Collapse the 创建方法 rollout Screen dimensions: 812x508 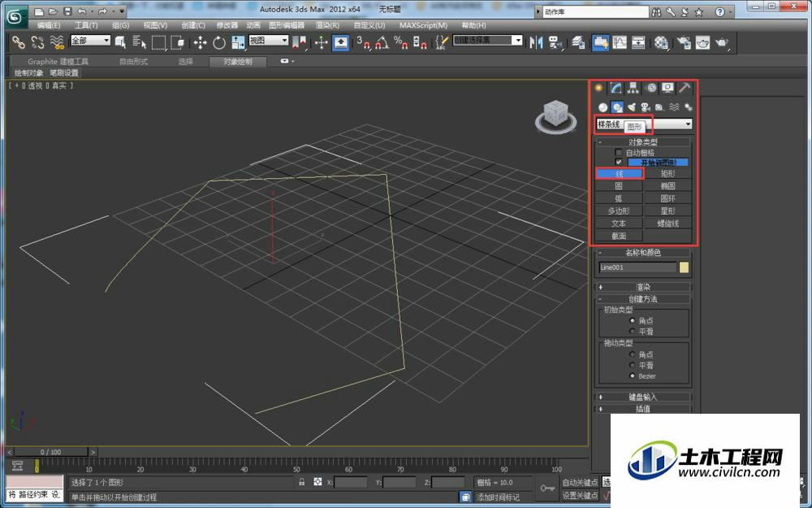[x=644, y=299]
